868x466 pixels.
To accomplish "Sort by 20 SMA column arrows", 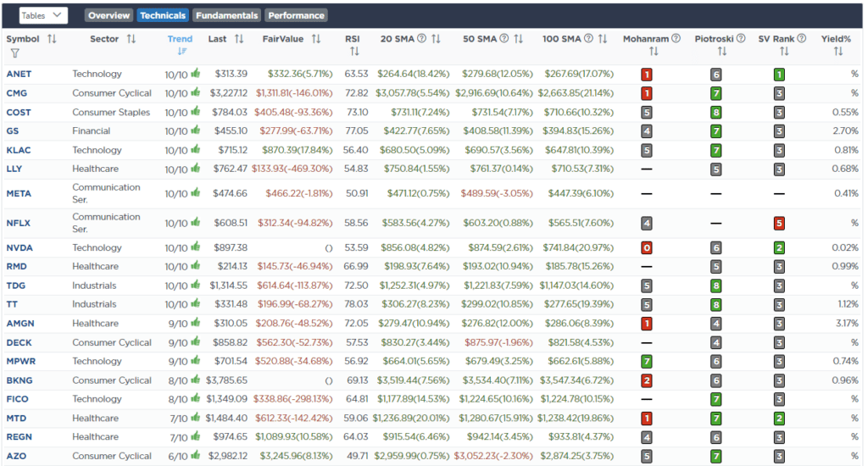I will (x=437, y=39).
